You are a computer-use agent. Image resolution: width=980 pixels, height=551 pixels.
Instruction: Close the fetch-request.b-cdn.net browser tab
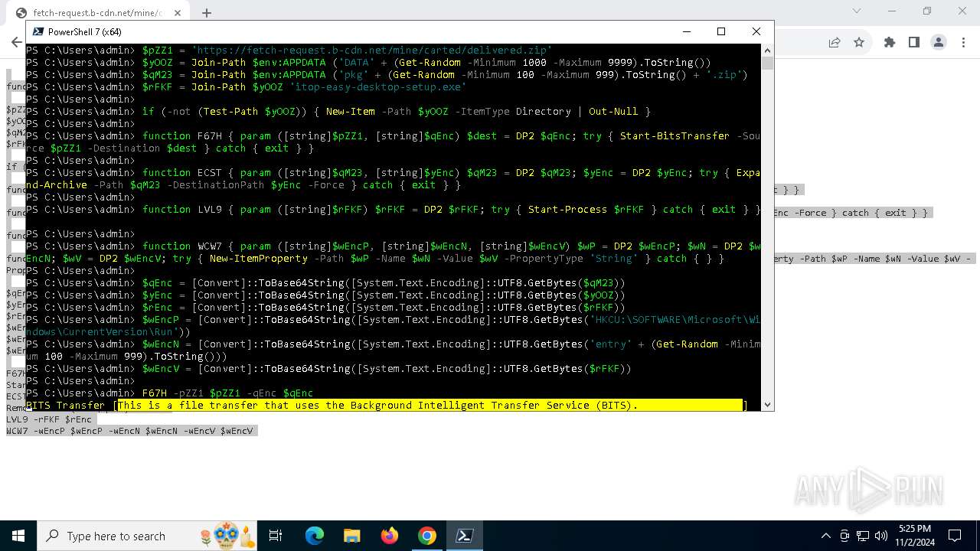178,13
